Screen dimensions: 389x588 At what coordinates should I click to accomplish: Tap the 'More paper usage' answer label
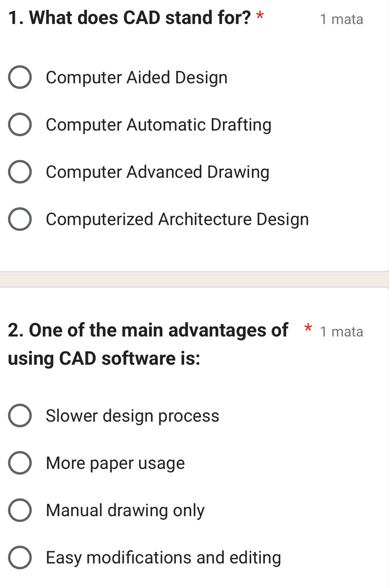(115, 463)
